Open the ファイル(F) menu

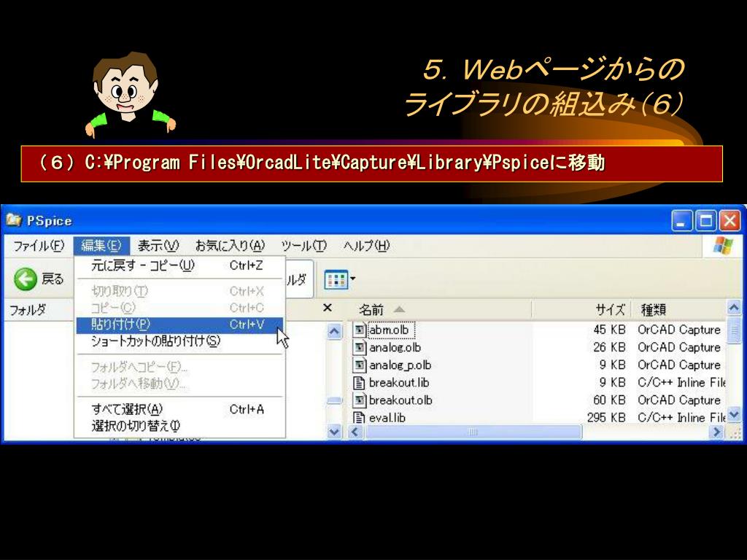click(39, 246)
